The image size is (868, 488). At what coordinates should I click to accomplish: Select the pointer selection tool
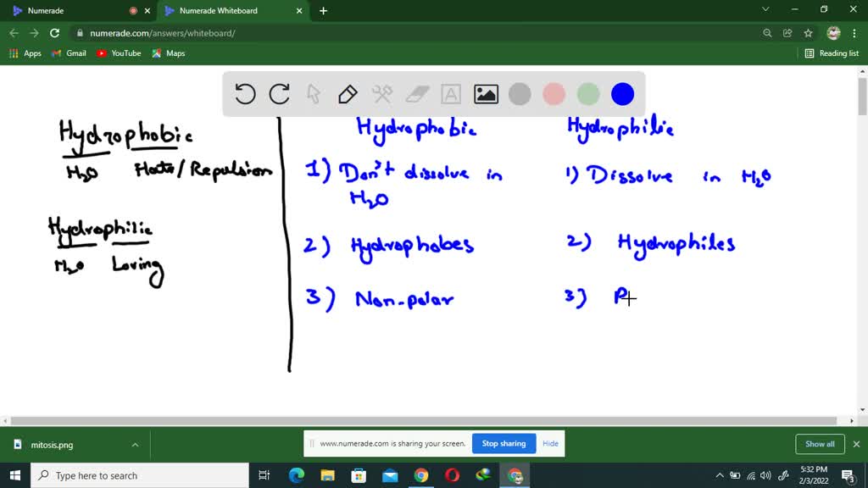[314, 94]
